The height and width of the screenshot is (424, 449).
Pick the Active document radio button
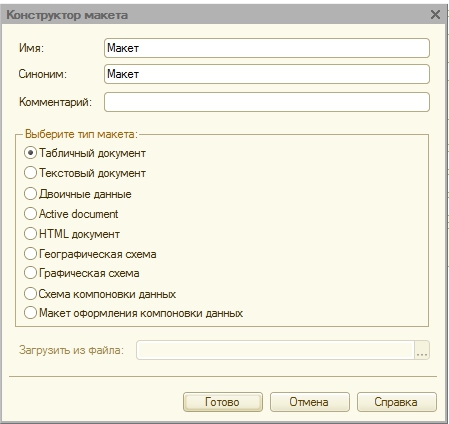pos(30,214)
